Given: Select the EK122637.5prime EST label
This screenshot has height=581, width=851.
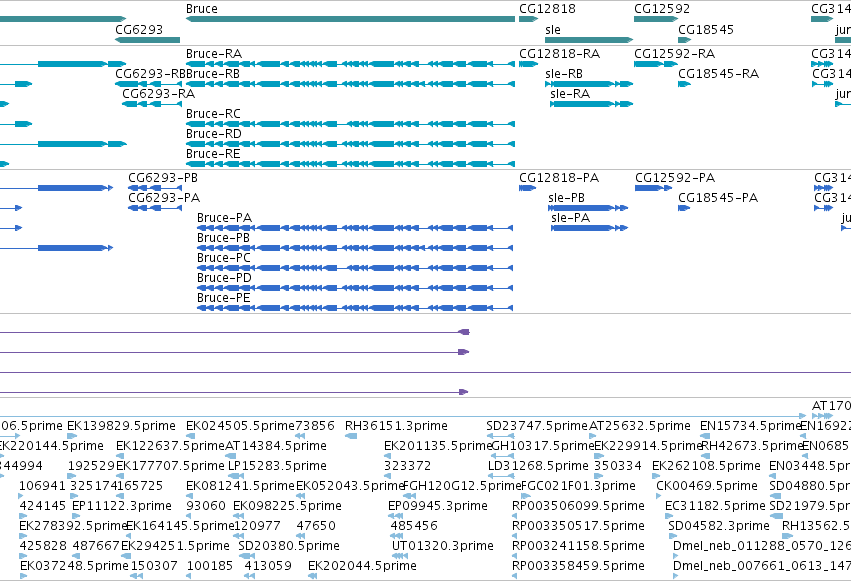Looking at the screenshot, I should 170,446.
